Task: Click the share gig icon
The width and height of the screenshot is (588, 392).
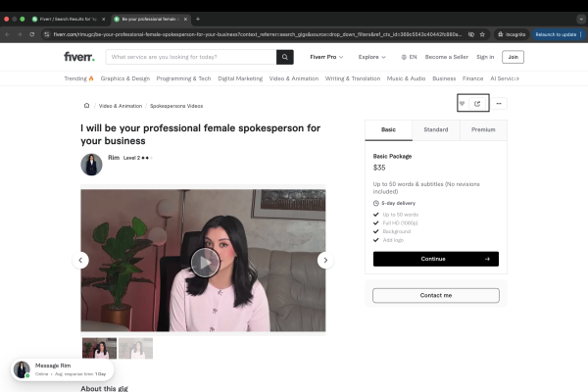Action: point(477,103)
